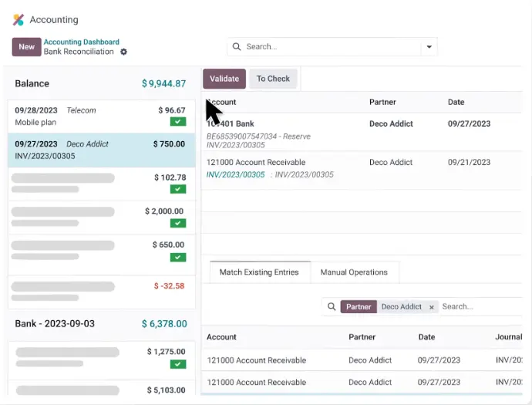Viewport: 532px width, 405px height.
Task: Click the To Check button
Action: tap(273, 79)
